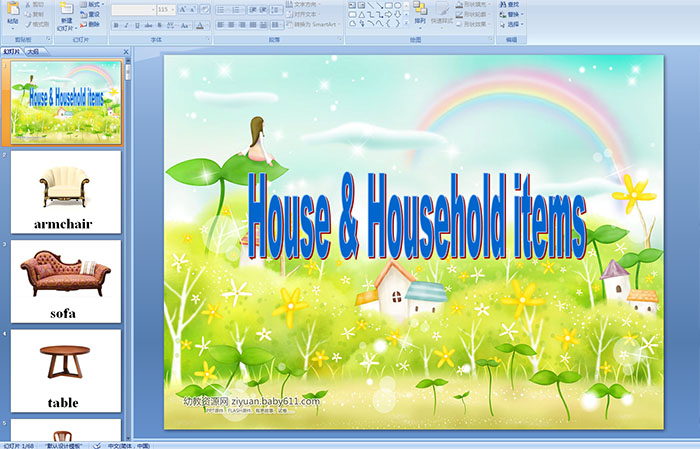Viewport: 700px width, 449px height.
Task: Select the Left Brace shape
Action: [x=388, y=23]
